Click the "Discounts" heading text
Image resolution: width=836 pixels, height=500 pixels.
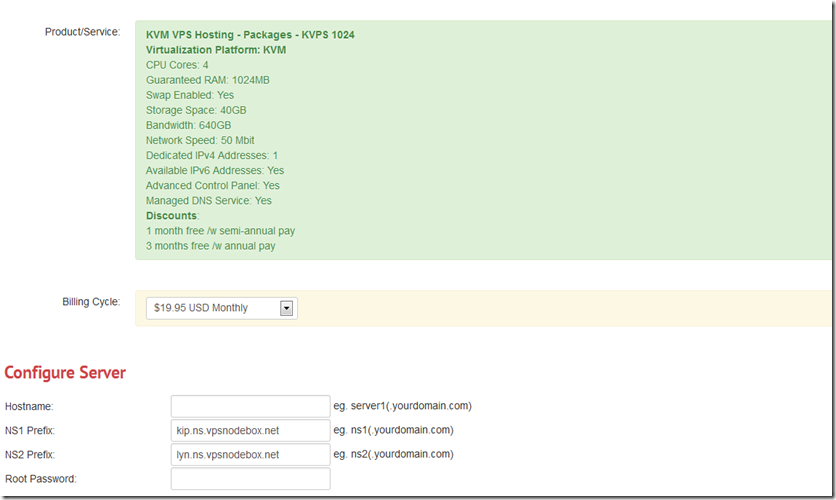[171, 216]
